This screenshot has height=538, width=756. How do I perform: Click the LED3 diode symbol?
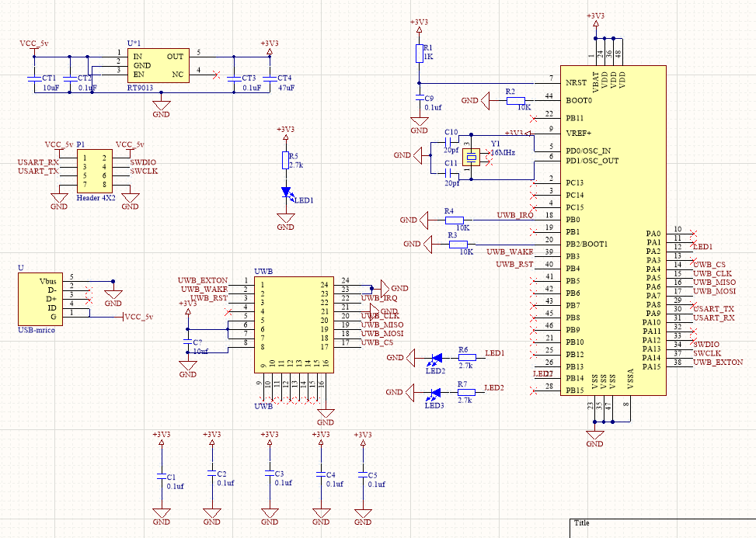coord(435,393)
